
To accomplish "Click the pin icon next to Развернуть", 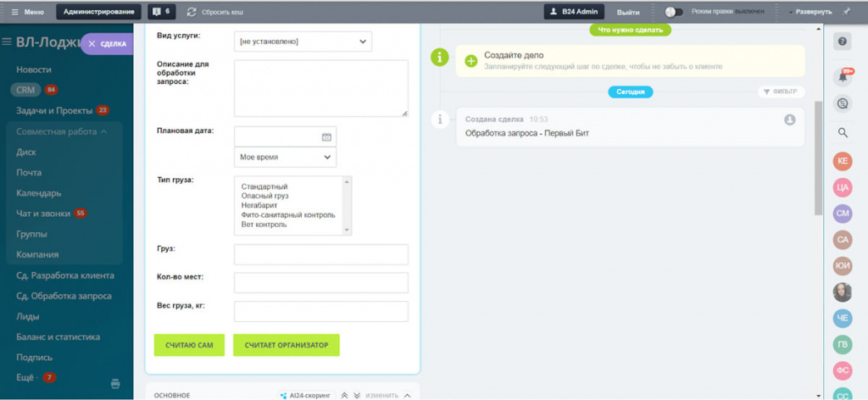I will (x=847, y=12).
